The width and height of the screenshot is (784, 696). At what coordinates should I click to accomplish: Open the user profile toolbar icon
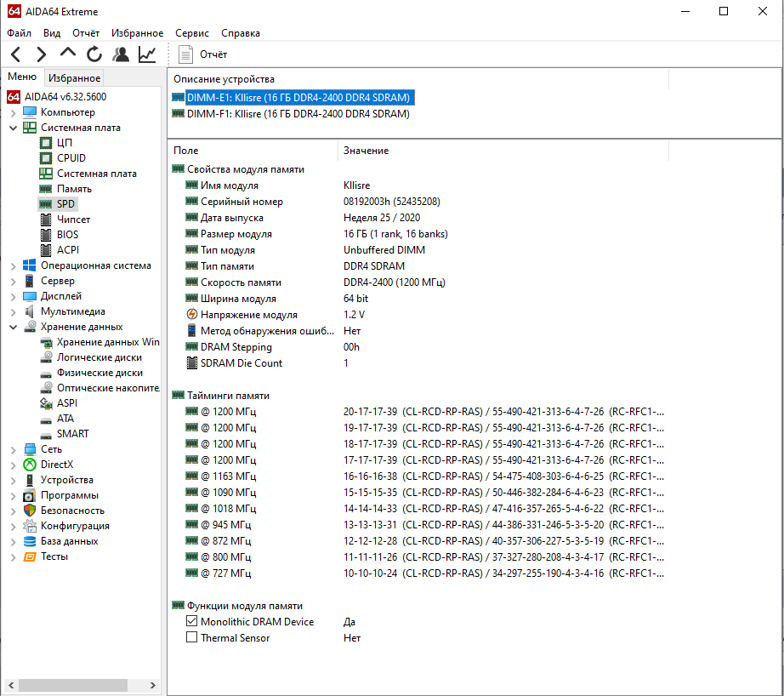121,54
